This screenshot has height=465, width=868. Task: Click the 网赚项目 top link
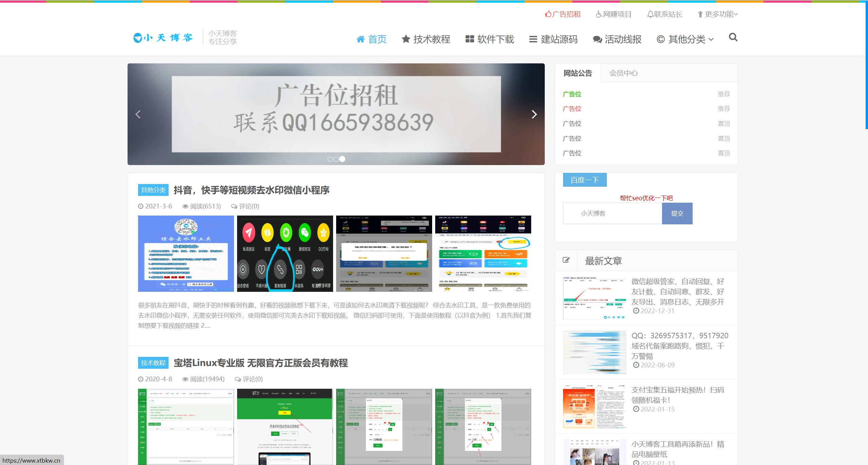click(614, 14)
